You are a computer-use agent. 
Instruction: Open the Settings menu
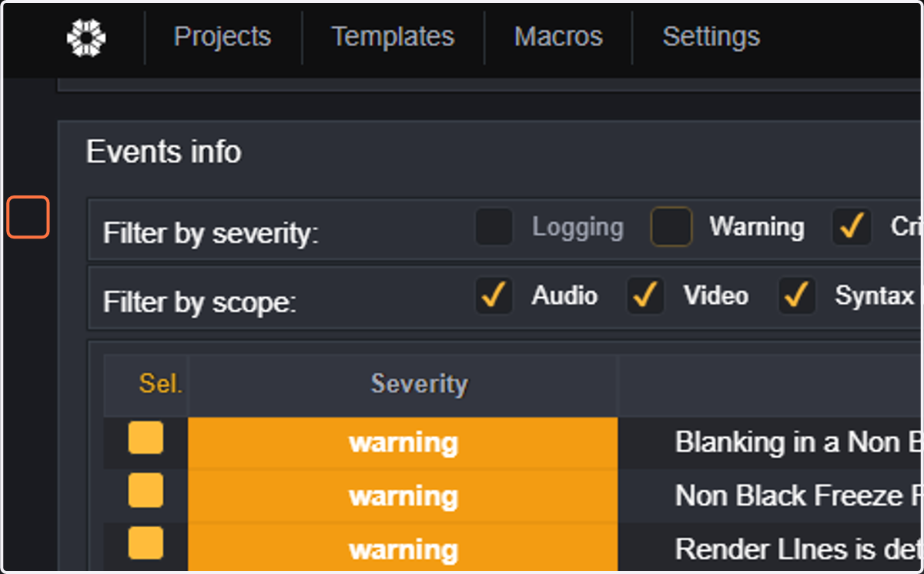pyautogui.click(x=711, y=37)
